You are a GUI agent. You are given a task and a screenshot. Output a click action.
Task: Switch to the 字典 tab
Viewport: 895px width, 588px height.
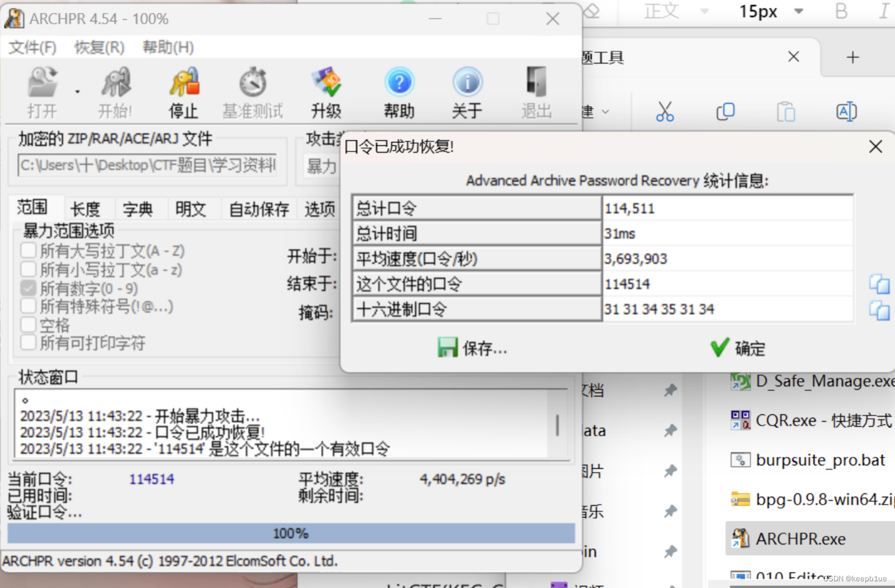[138, 209]
